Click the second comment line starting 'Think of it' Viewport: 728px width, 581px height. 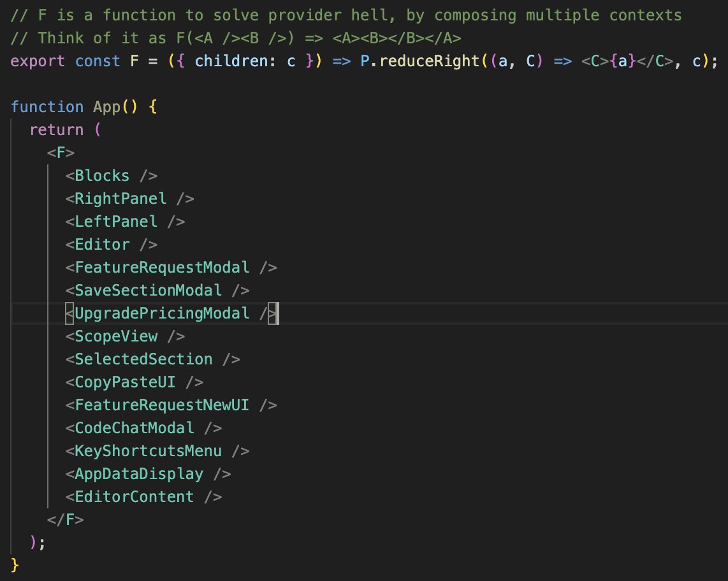point(236,38)
